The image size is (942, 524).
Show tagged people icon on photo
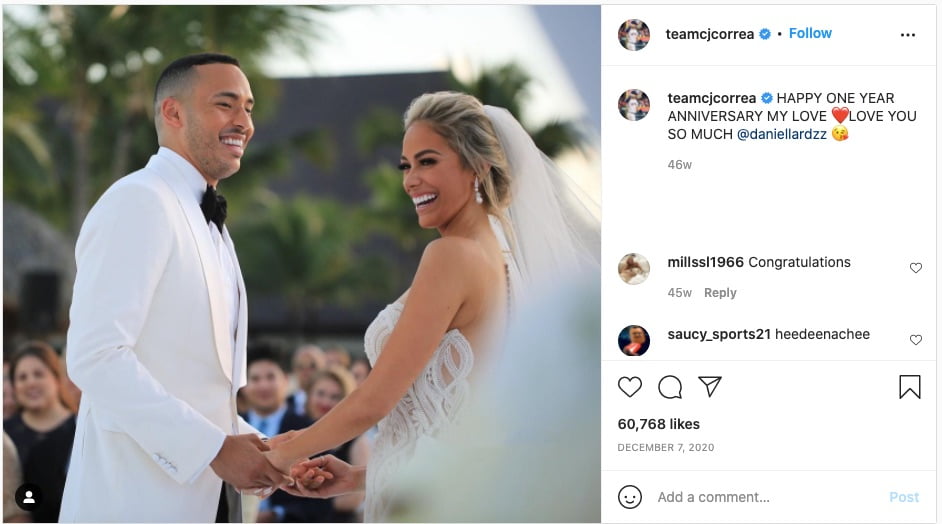pos(29,497)
